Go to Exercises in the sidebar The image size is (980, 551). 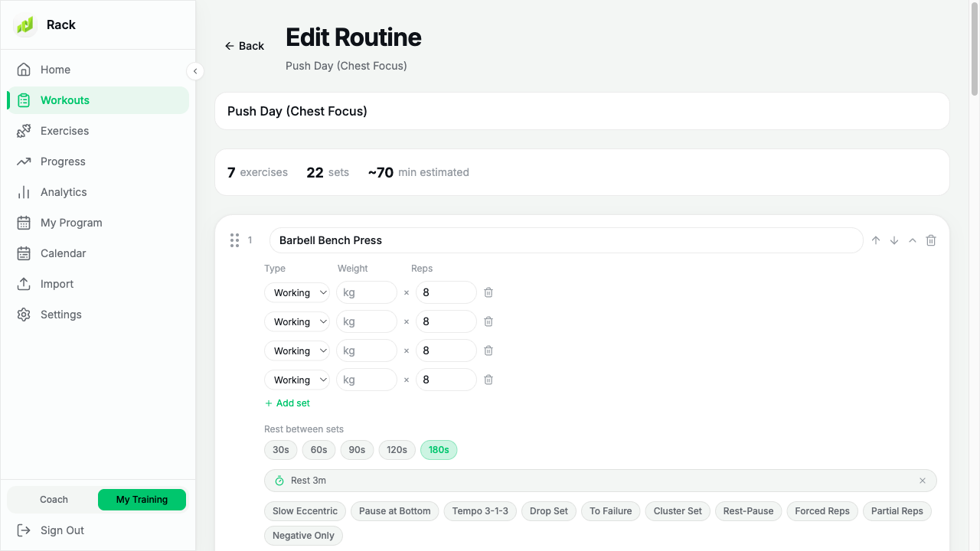tap(98, 131)
